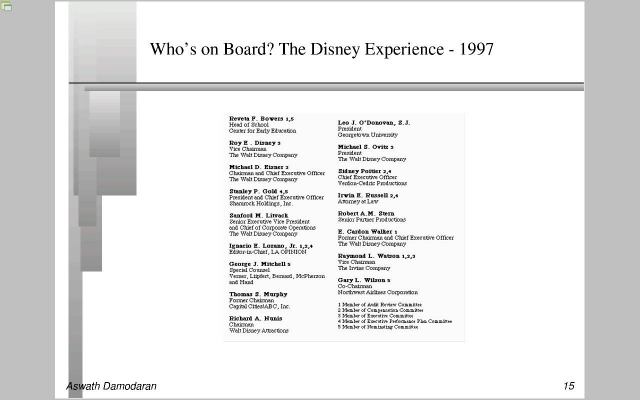
Task: Click the slide title 'Who's on Board? The Disney Experience - 1997'
Action: tap(322, 49)
